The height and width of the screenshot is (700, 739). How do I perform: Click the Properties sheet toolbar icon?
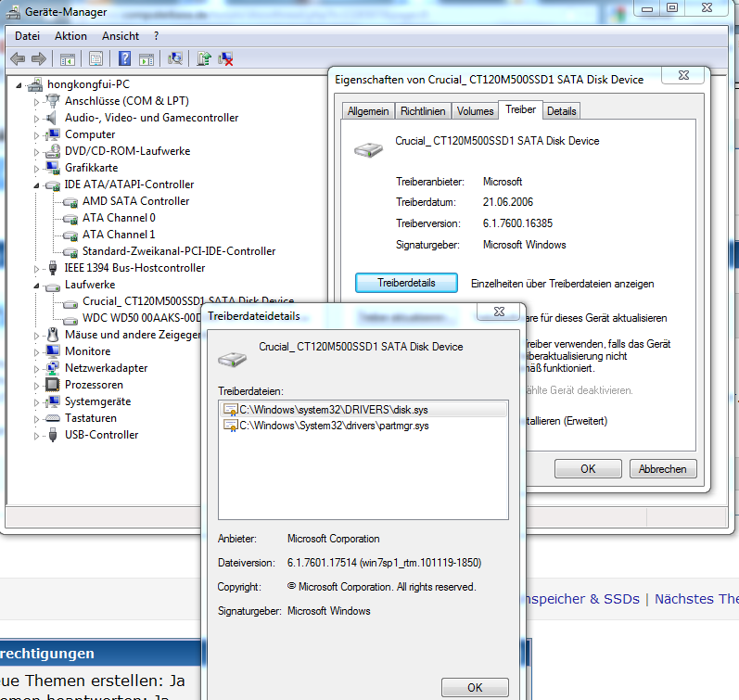tap(96, 59)
